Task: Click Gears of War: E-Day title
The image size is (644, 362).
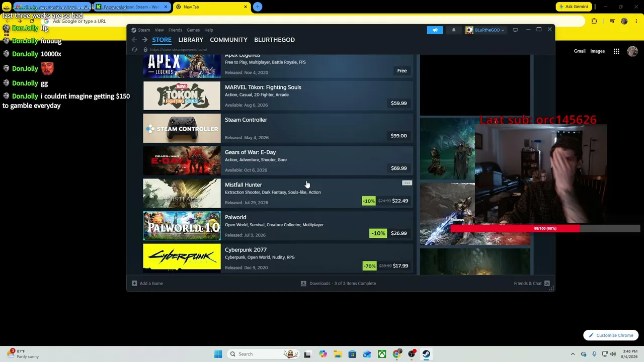Action: (x=250, y=152)
